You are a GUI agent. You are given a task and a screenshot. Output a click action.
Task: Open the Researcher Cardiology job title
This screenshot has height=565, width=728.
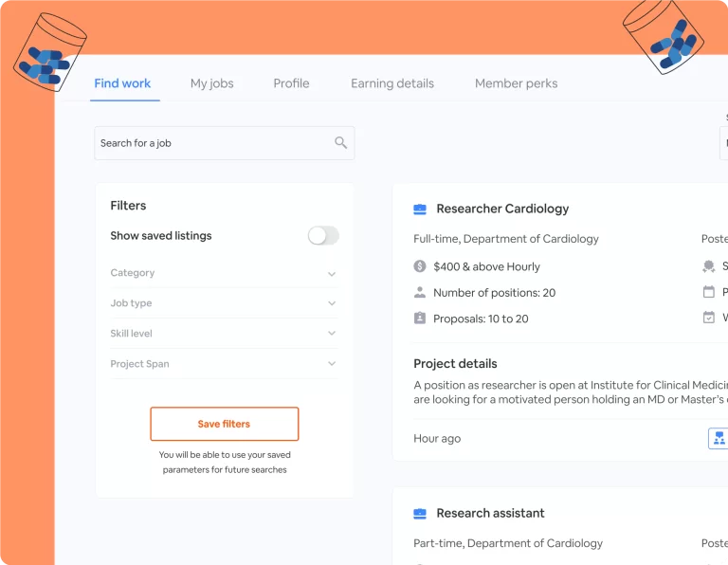[502, 209]
